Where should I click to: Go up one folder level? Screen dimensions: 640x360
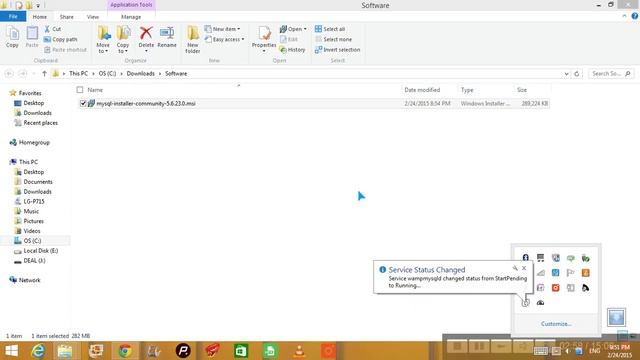(44, 73)
